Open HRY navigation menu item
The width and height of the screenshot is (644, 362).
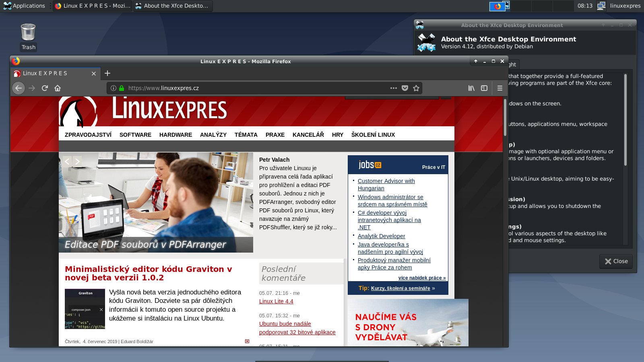coord(338,135)
